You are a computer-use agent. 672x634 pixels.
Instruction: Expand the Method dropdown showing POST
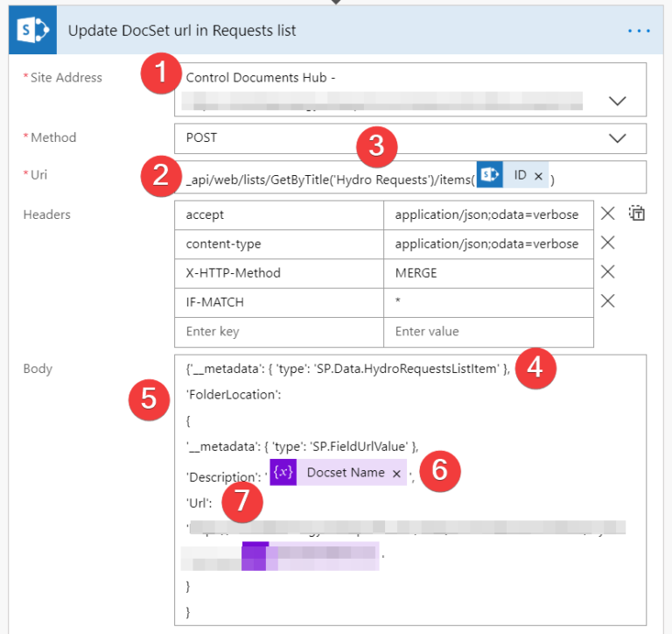point(617,138)
